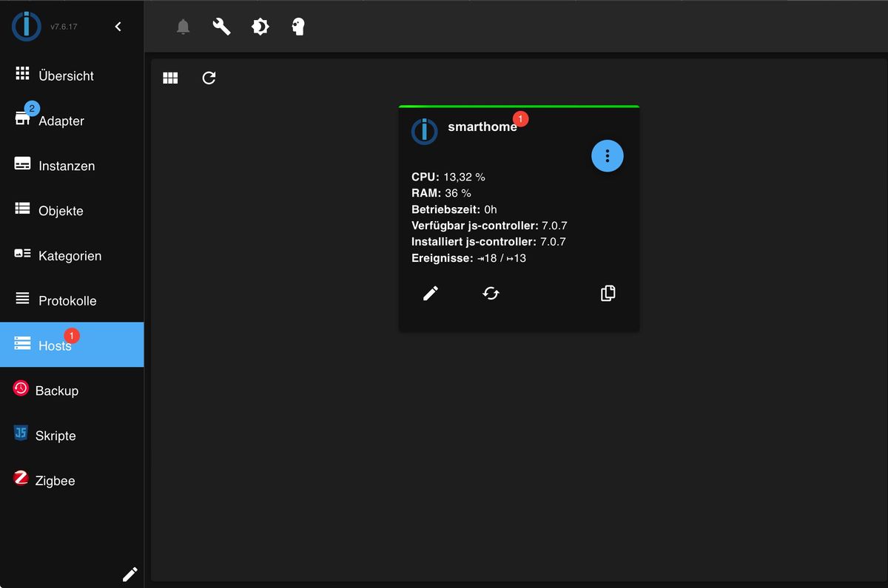Click the ioBroker logo in sidebar header
The height and width of the screenshot is (588, 888).
pos(27,26)
